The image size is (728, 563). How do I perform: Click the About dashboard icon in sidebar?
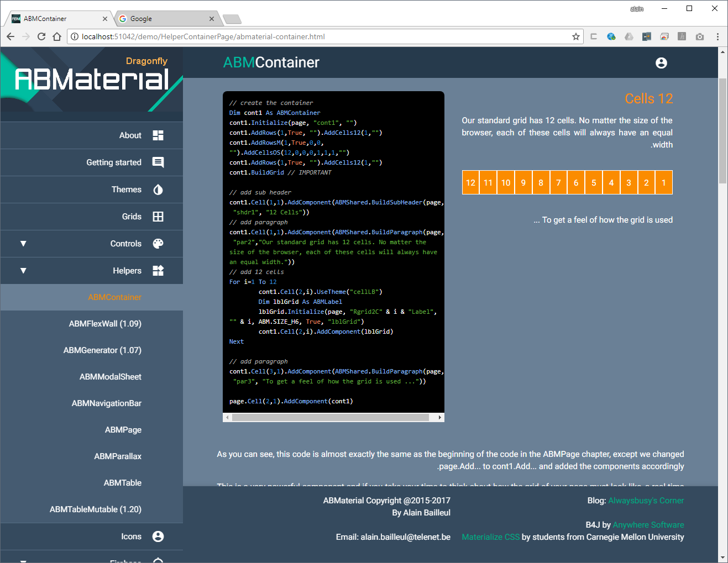pyautogui.click(x=158, y=135)
